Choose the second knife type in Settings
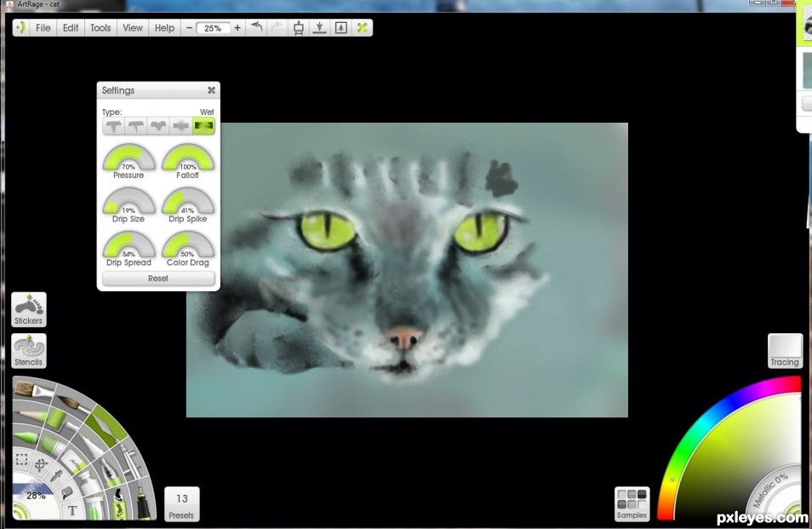 [x=135, y=126]
